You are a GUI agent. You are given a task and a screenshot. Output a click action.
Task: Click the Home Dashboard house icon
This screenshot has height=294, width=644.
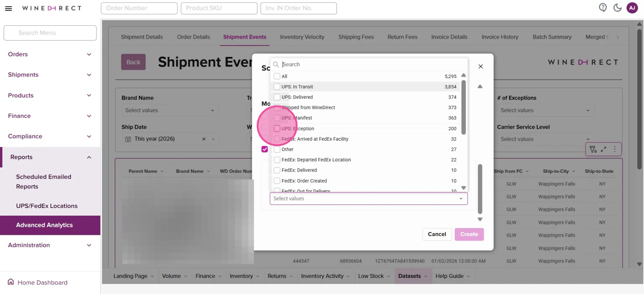(x=11, y=282)
